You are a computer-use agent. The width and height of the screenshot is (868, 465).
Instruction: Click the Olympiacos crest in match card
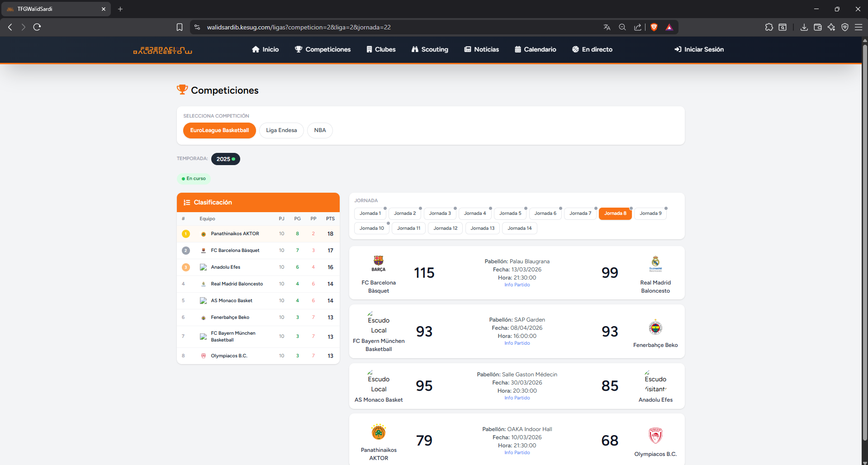pos(655,436)
